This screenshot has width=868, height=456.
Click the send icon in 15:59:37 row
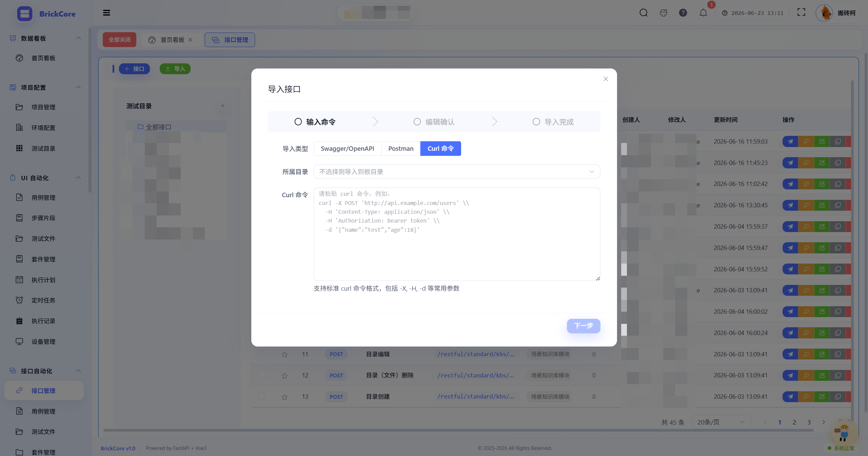click(x=790, y=227)
